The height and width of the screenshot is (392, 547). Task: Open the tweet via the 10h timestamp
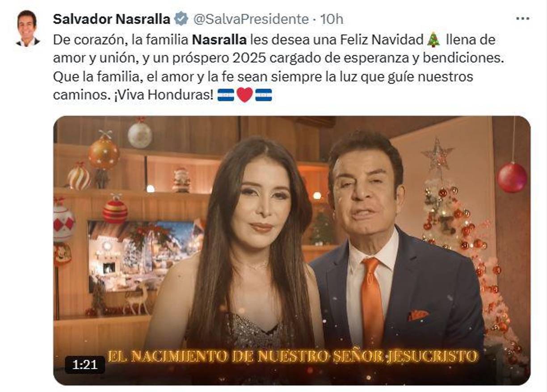[x=331, y=19]
